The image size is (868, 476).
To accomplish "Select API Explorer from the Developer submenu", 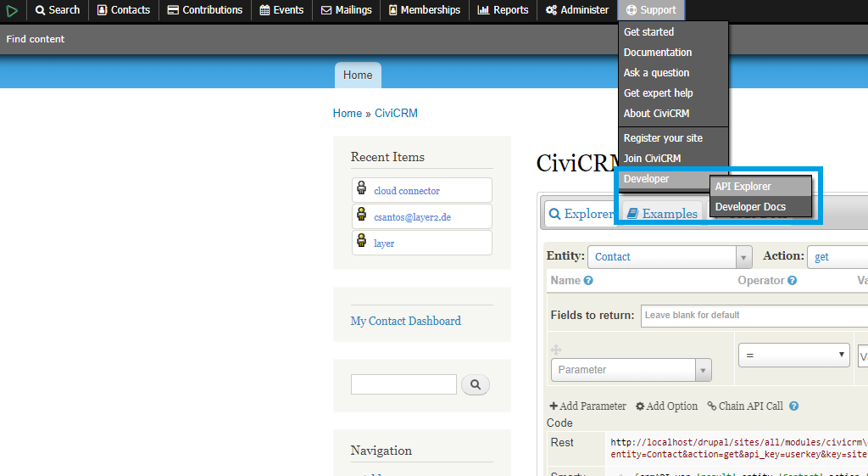I will (743, 187).
